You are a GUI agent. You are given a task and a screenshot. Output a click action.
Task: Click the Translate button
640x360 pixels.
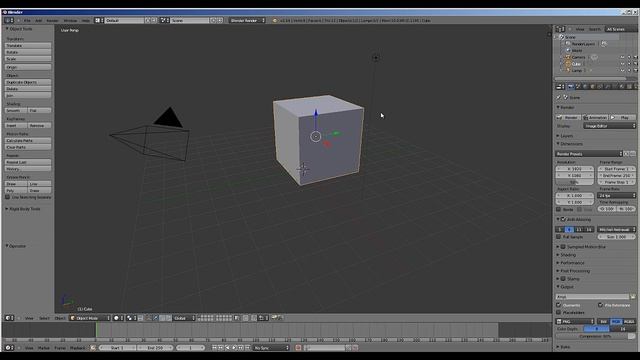click(x=28, y=46)
